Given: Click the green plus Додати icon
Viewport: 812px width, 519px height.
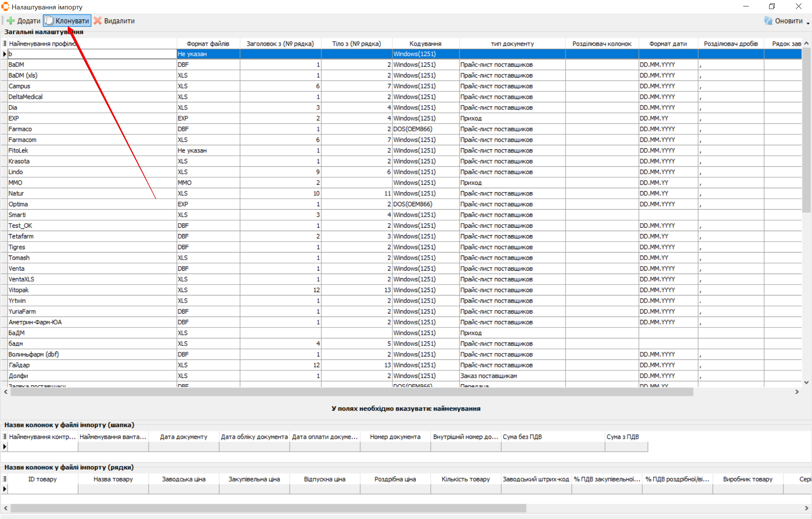Looking at the screenshot, I should coord(11,21).
